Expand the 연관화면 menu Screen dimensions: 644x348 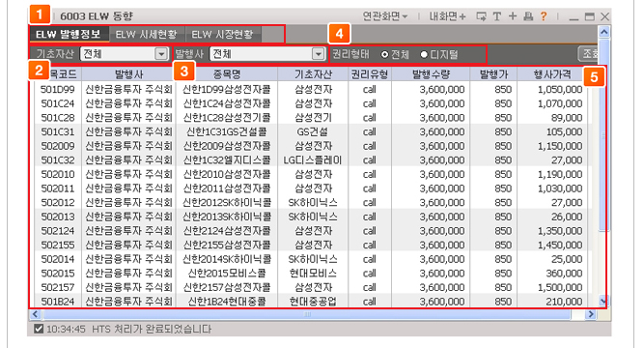tap(385, 16)
